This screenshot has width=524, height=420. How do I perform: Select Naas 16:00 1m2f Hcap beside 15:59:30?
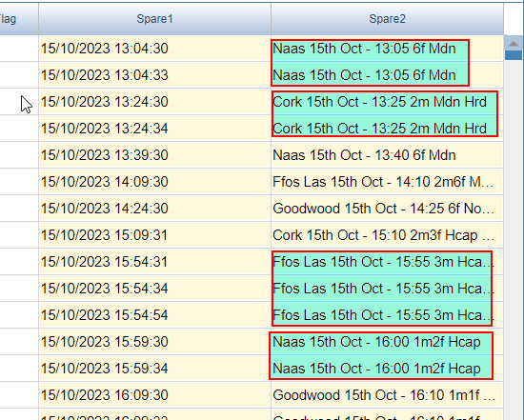(x=387, y=342)
